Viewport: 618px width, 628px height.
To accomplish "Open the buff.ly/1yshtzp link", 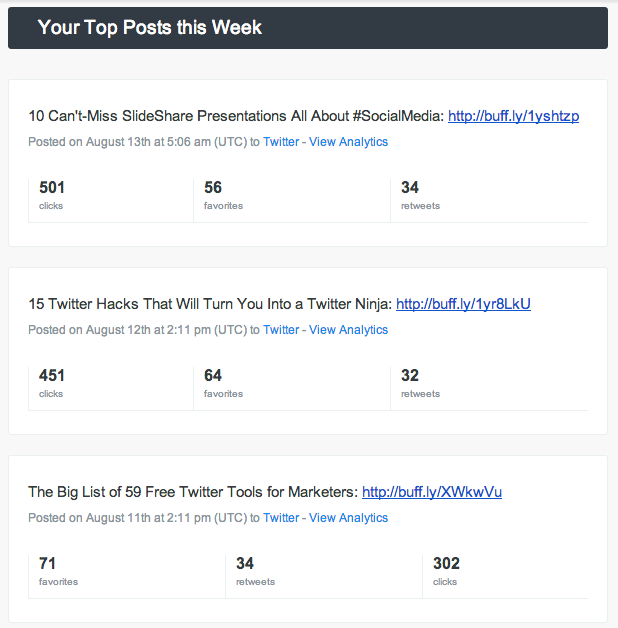I will (513, 116).
